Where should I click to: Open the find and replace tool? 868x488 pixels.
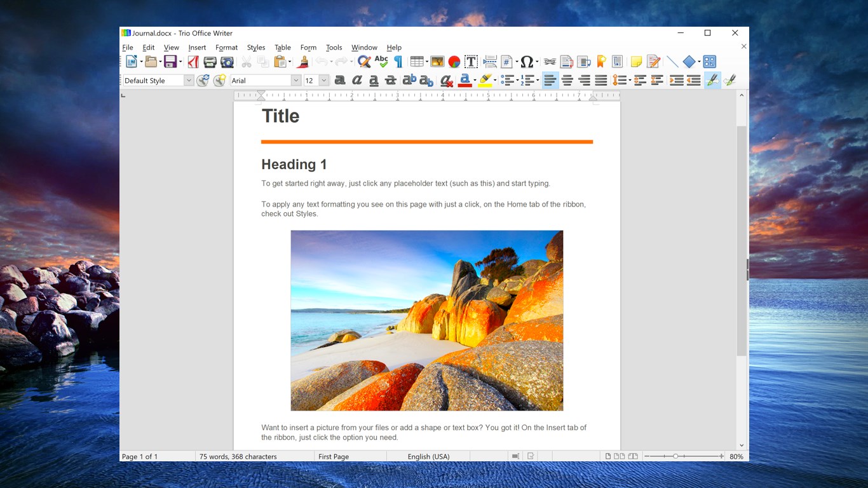pyautogui.click(x=363, y=62)
